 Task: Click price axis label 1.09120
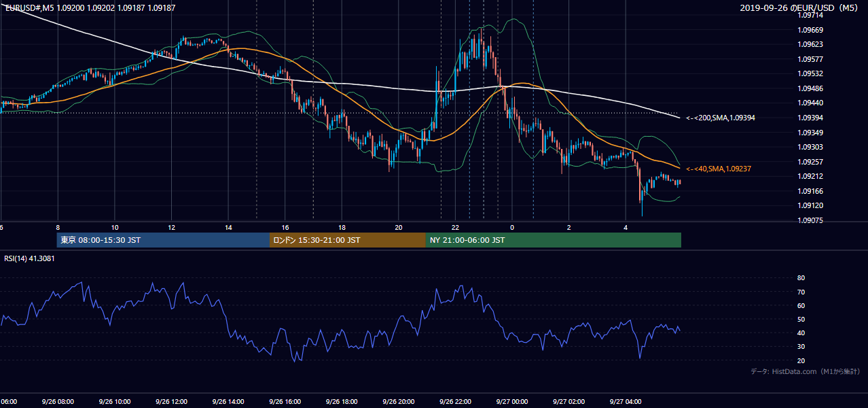(x=810, y=205)
